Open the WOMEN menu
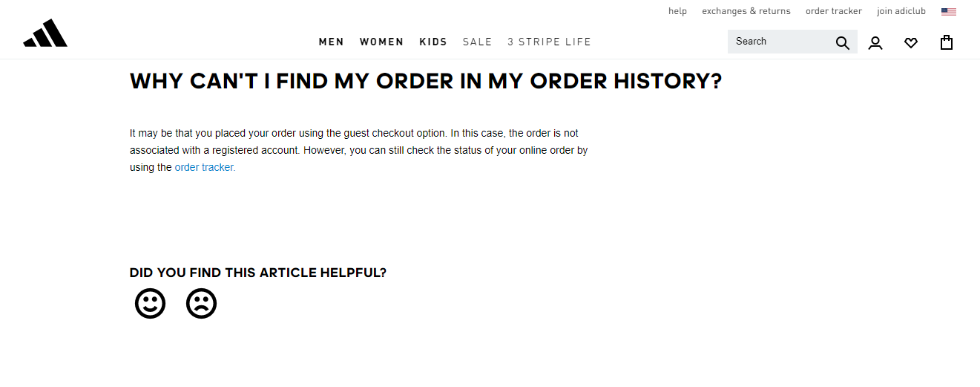 pyautogui.click(x=382, y=42)
